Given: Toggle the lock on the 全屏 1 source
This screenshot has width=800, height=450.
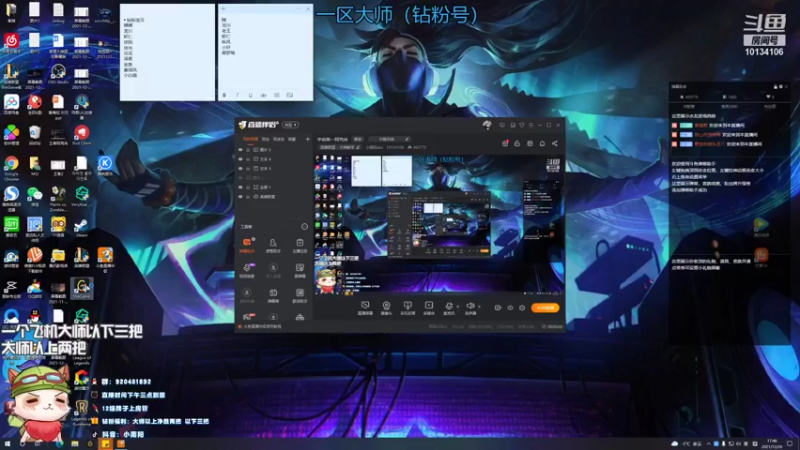Looking at the screenshot, I should coord(248,187).
